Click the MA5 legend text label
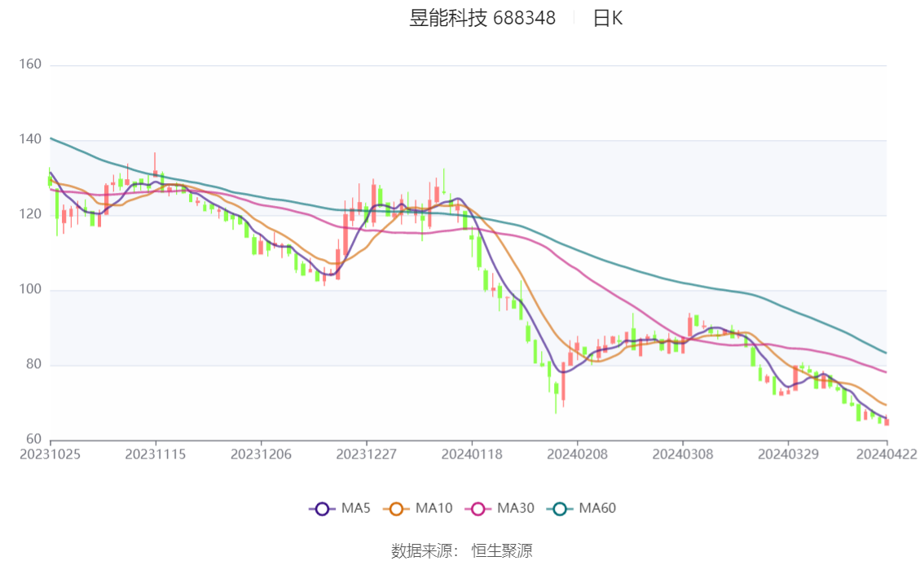Viewport: 924px width, 561px height. coord(356,509)
